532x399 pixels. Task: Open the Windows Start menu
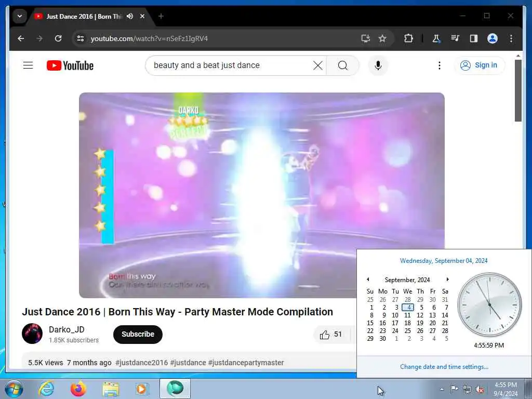[x=14, y=389]
